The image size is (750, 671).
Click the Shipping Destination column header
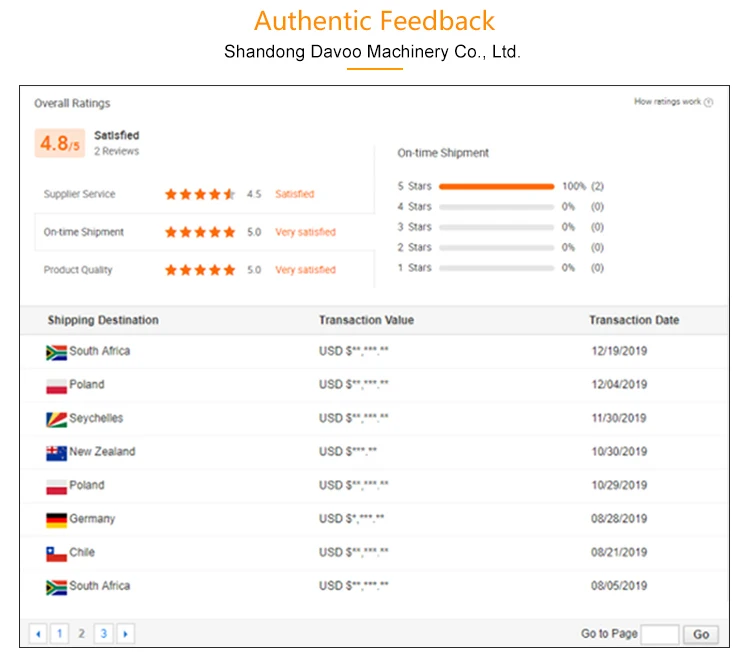click(x=103, y=320)
